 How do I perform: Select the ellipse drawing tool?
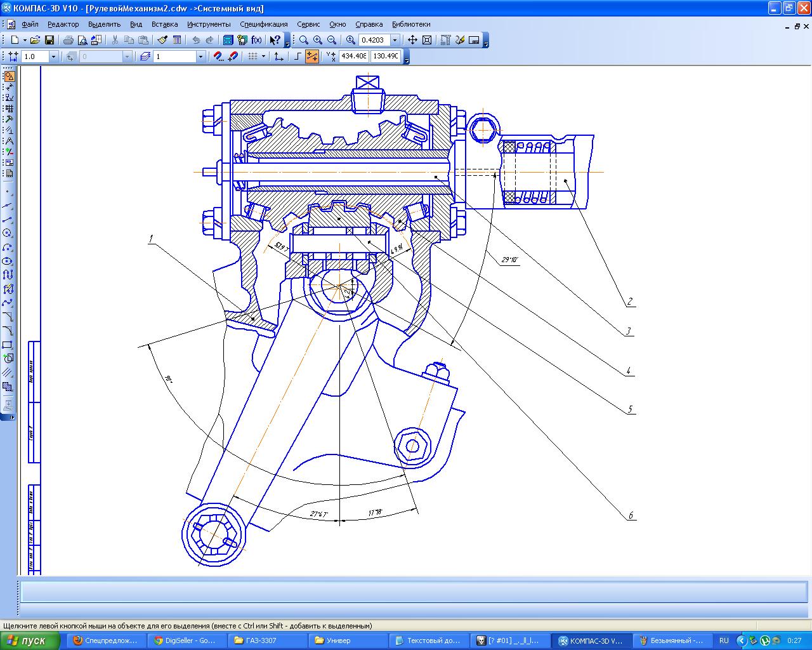click(8, 261)
